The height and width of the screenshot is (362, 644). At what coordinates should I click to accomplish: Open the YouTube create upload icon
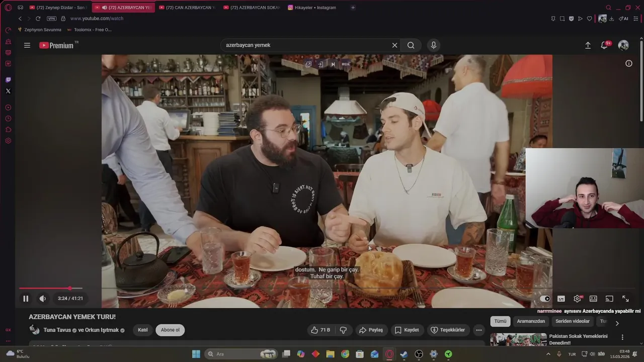click(588, 45)
